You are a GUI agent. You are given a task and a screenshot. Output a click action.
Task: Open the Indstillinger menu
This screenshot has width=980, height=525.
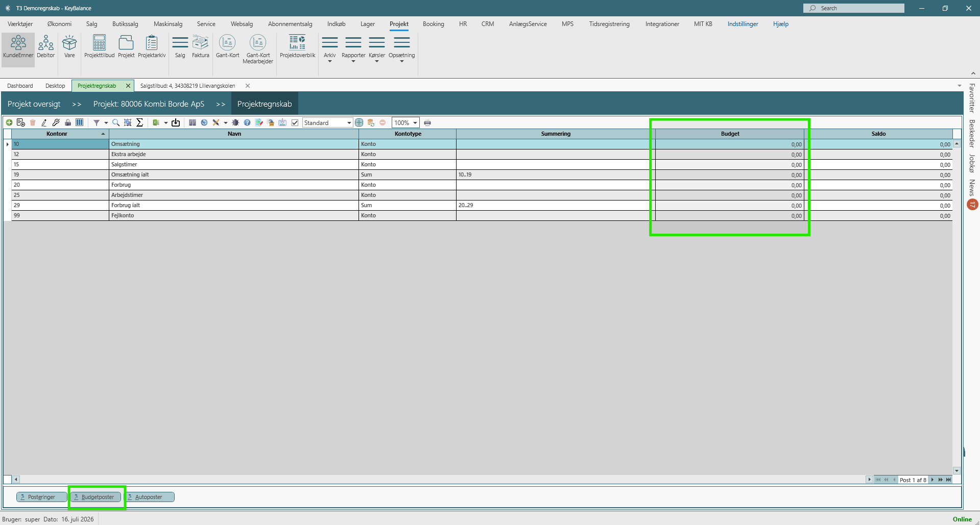pyautogui.click(x=743, y=24)
